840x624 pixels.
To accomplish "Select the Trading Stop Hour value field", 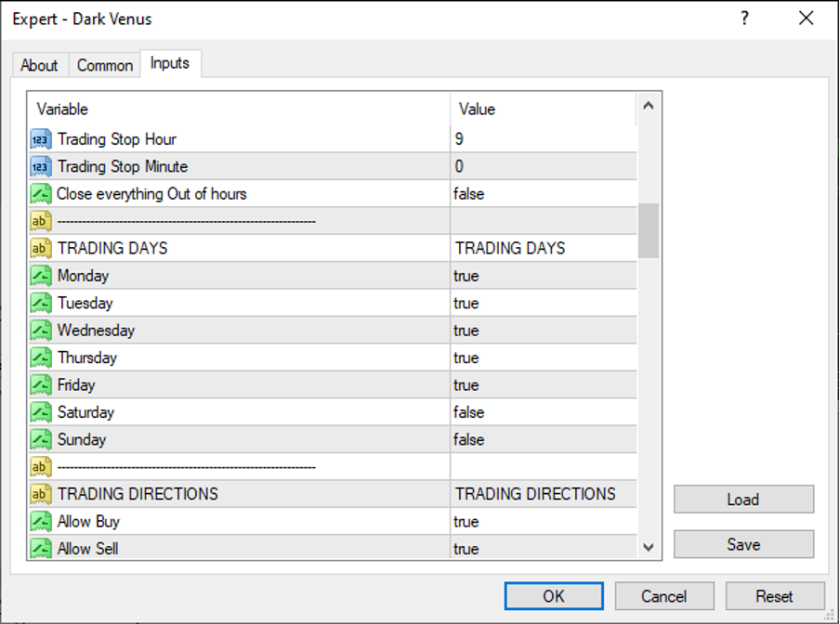I will point(544,139).
